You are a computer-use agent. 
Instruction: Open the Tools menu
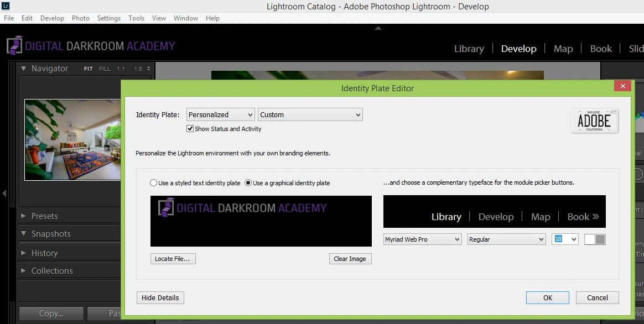pos(136,18)
